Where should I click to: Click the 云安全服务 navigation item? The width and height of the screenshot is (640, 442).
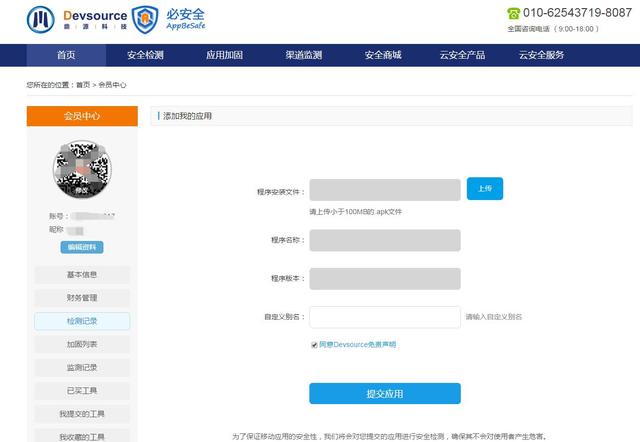(541, 55)
